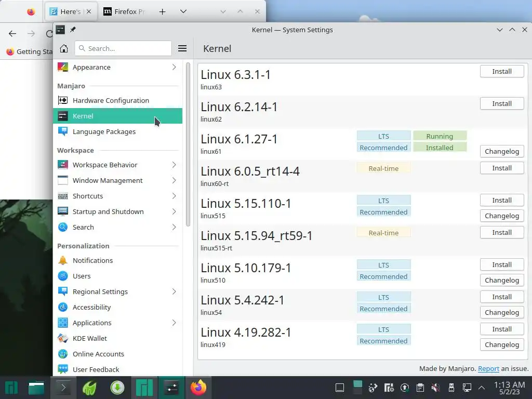The height and width of the screenshot is (399, 532).
Task: Close the "Here's" Firefox tab
Action: [x=88, y=11]
